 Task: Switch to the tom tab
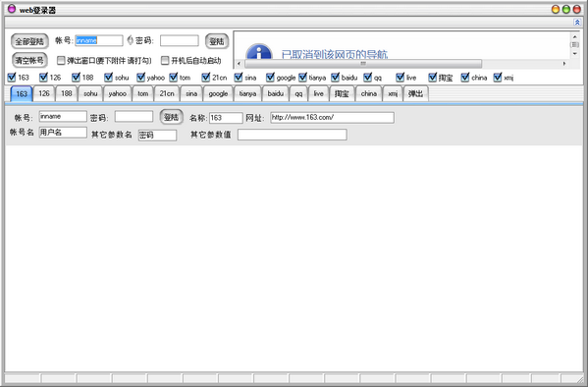[143, 93]
